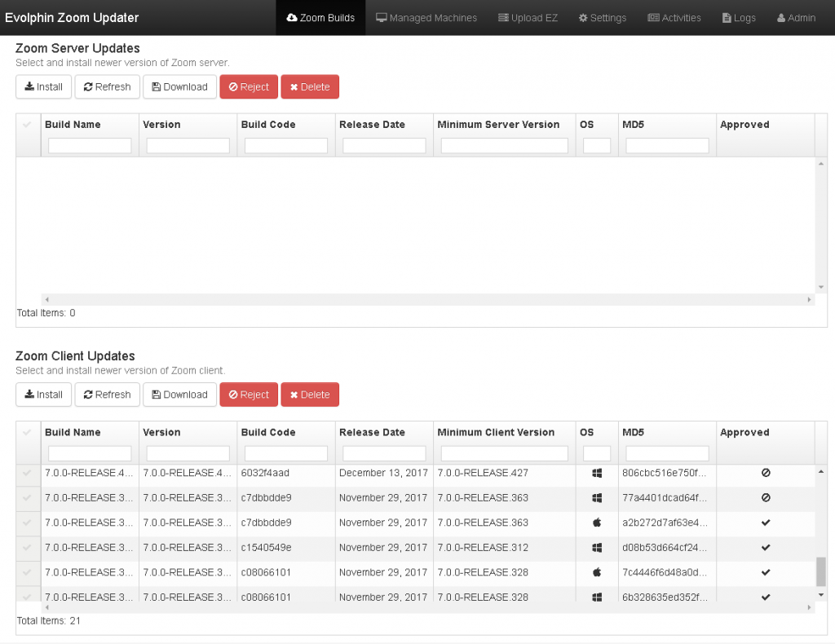Select row with MD5 6b328635ed352f
Screen dimensions: 835x644
[27, 596]
